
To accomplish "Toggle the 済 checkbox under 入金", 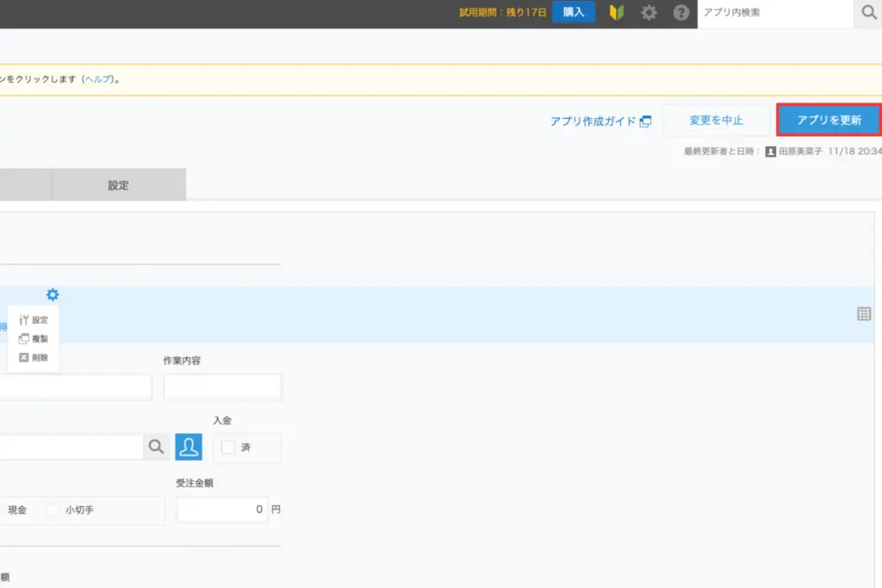I will (x=228, y=448).
